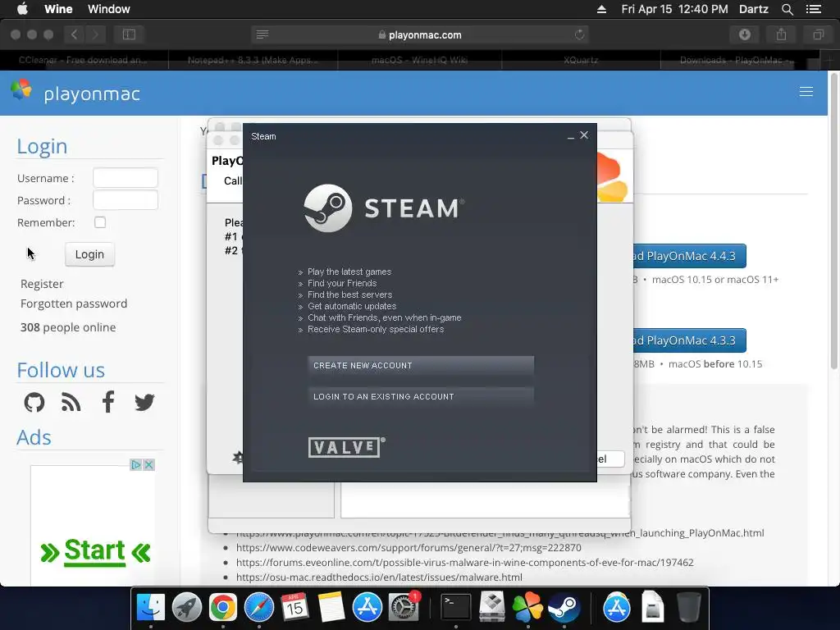The width and height of the screenshot is (840, 630).
Task: Open the forums.eveonline.com link
Action: (465, 563)
